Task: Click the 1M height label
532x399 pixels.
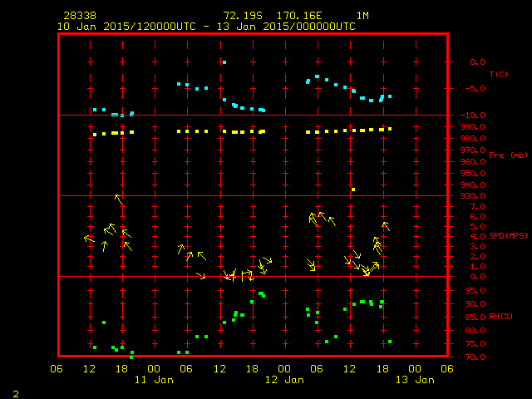Action: [x=363, y=16]
